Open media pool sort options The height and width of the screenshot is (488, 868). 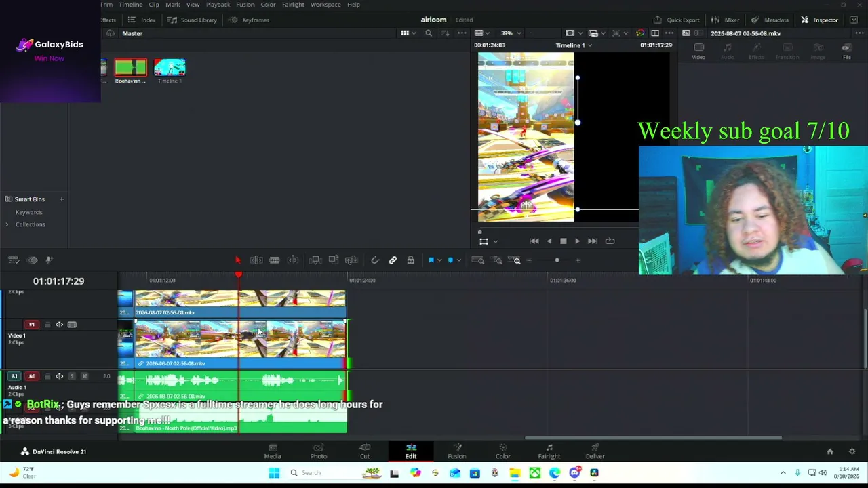pos(446,33)
